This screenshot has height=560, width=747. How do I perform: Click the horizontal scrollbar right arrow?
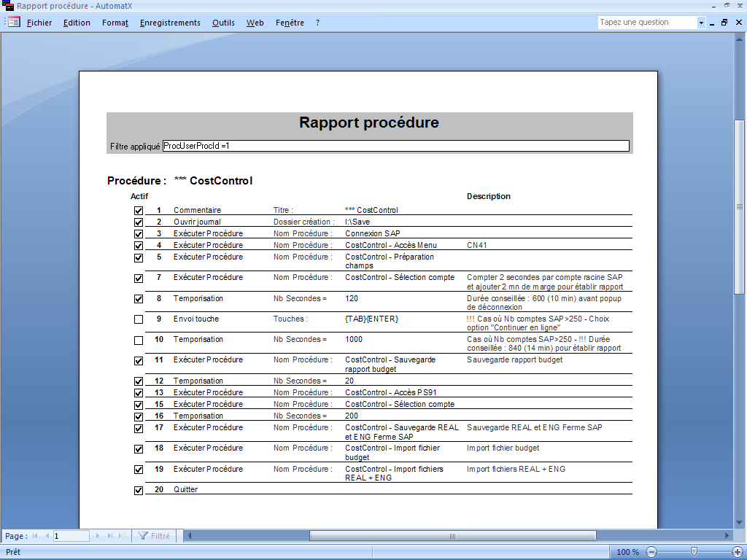727,536
